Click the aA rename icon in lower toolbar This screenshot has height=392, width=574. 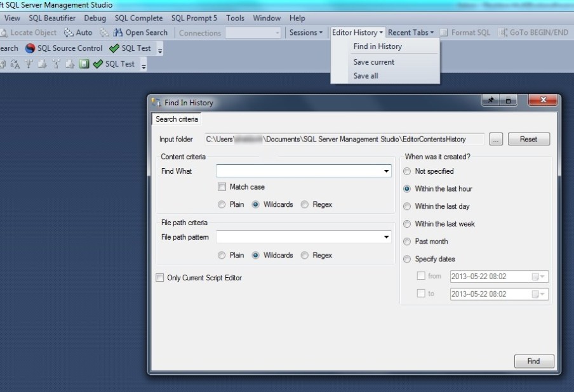coord(15,64)
